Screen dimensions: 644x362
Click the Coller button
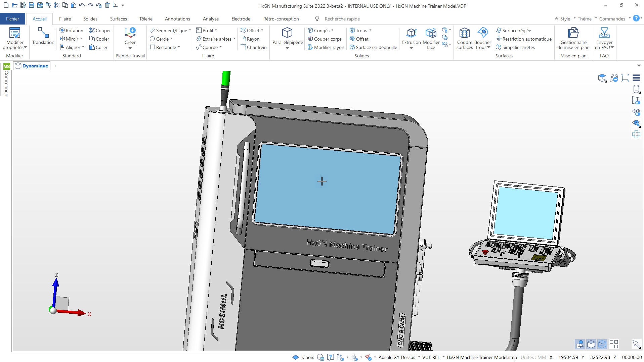pos(98,47)
